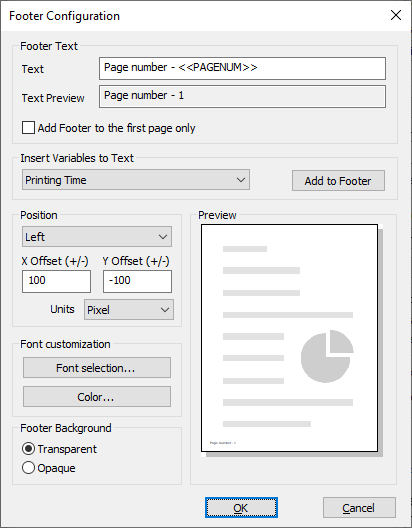Image resolution: width=412 pixels, height=528 pixels.
Task: Open the Color picker button
Action: 97,397
